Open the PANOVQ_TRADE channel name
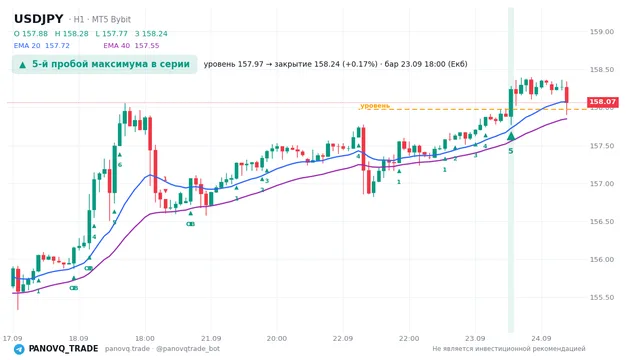Screen dimensions: 640x360 point(63,349)
